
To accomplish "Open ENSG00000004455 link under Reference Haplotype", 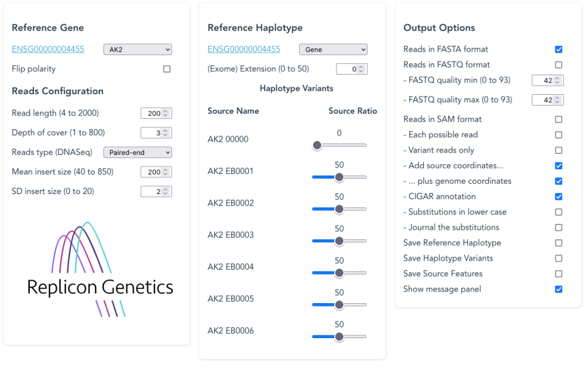I will [x=243, y=49].
